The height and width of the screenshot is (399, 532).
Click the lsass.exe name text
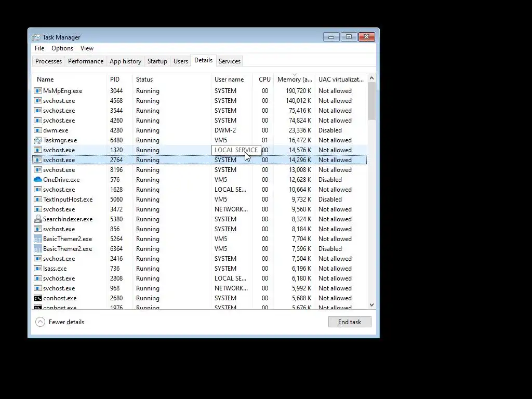(x=55, y=269)
